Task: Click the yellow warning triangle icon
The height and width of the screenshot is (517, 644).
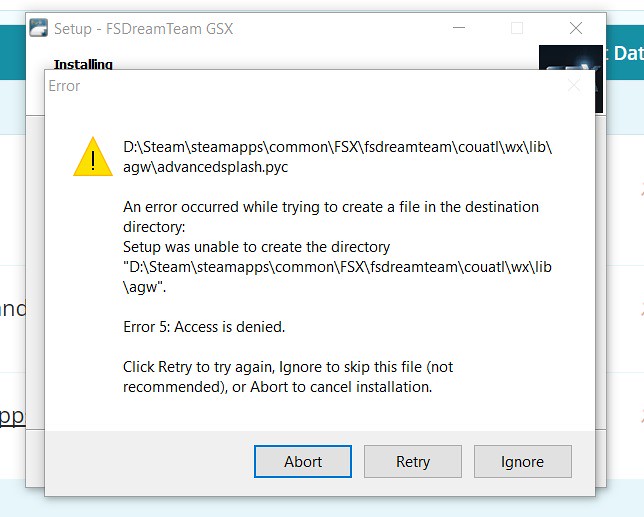Action: (93, 156)
